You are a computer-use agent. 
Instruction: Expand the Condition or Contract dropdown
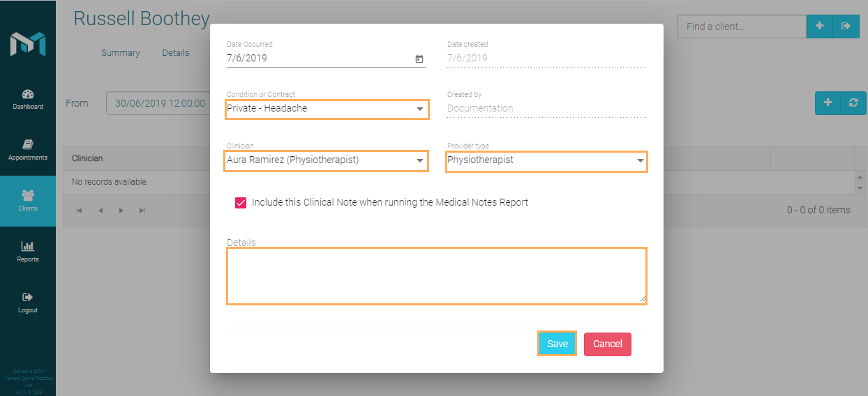(420, 109)
